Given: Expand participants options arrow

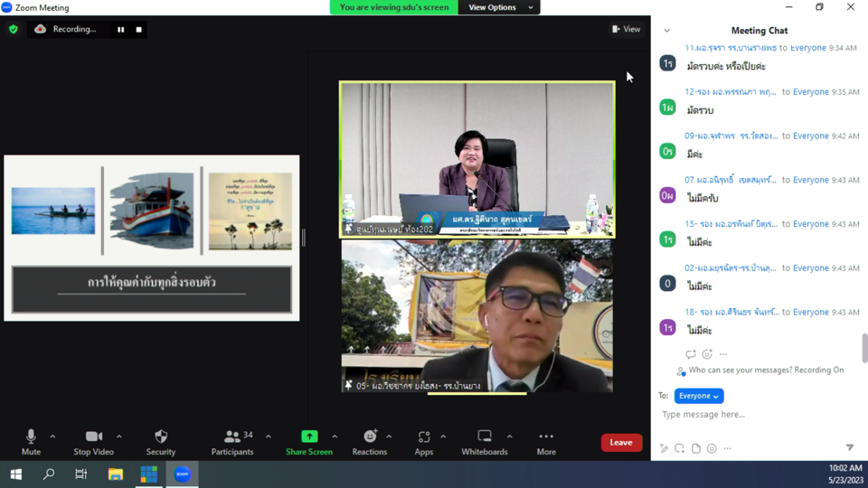Looking at the screenshot, I should [268, 436].
